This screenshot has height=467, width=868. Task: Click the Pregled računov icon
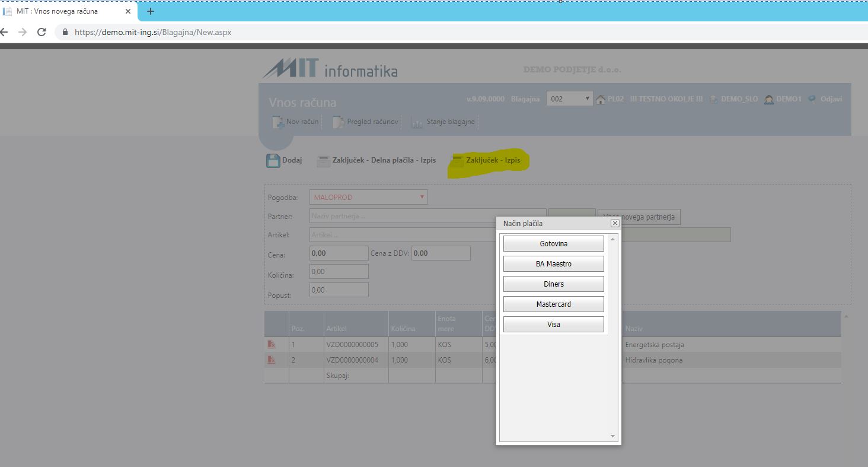pos(338,122)
